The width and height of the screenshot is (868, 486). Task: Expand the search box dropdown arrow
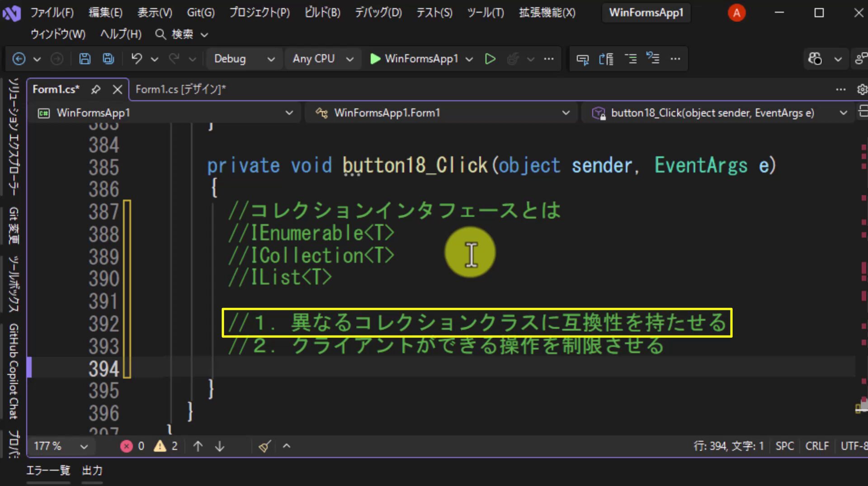pyautogui.click(x=204, y=35)
